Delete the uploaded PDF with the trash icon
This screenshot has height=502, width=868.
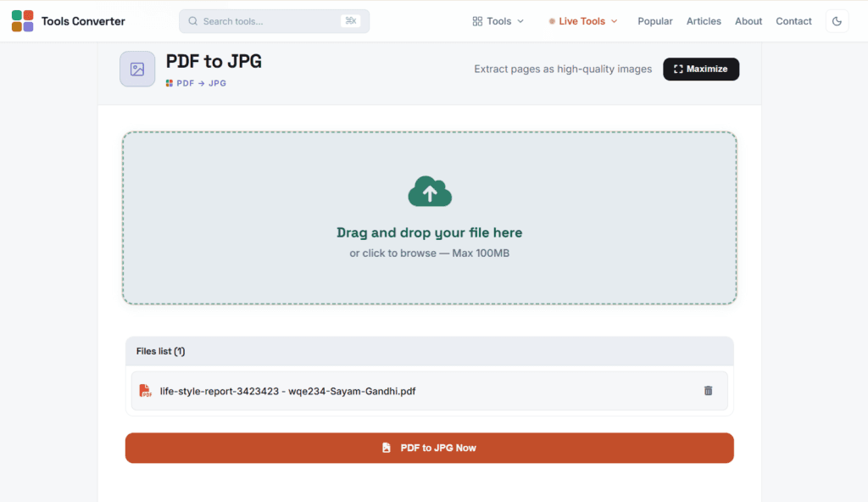(x=708, y=391)
